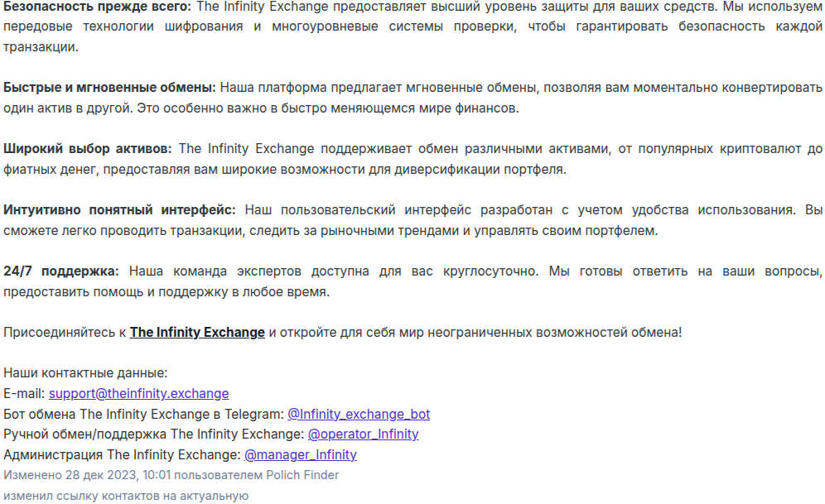Click the label "E-mail:"

click(24, 394)
